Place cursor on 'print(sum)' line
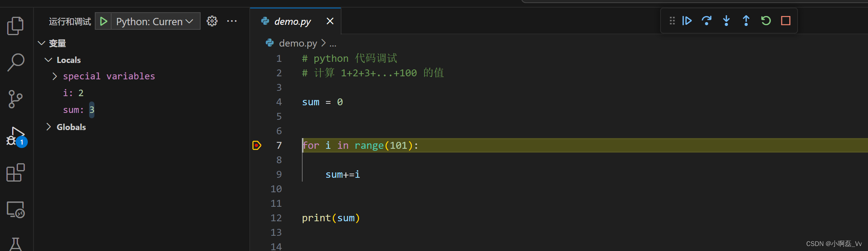This screenshot has width=868, height=251. [331, 218]
